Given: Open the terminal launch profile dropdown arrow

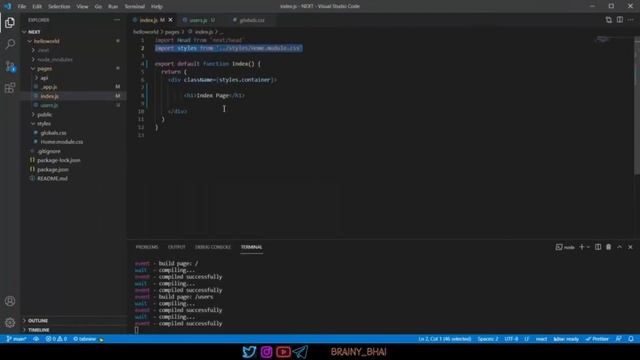Looking at the screenshot, I should [x=588, y=247].
